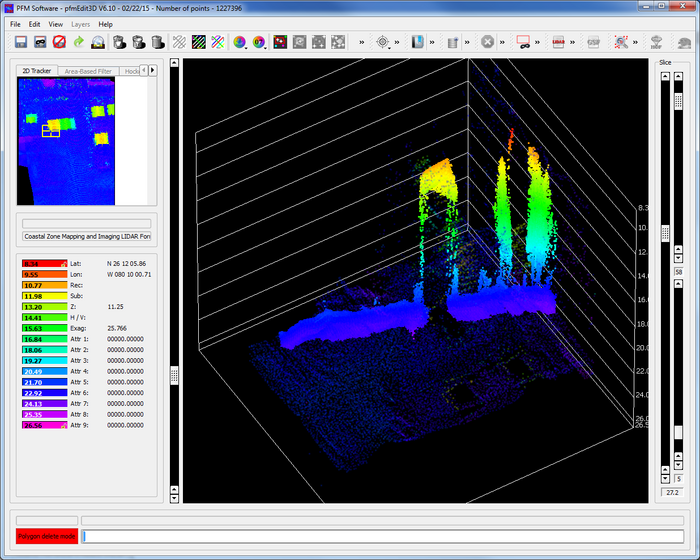Click the LIDAR toolbar icon
The width and height of the screenshot is (700, 560).
click(559, 42)
